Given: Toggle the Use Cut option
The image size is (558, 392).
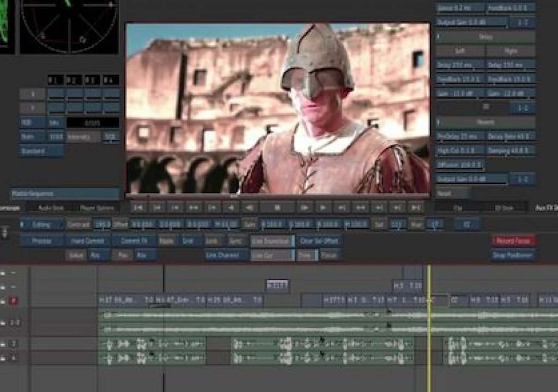Looking at the screenshot, I should click(272, 255).
